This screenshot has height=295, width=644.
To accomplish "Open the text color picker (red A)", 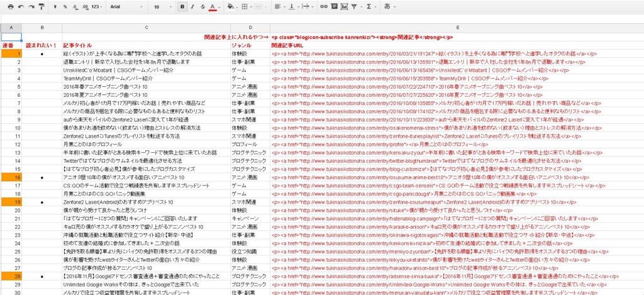I will click(214, 6).
